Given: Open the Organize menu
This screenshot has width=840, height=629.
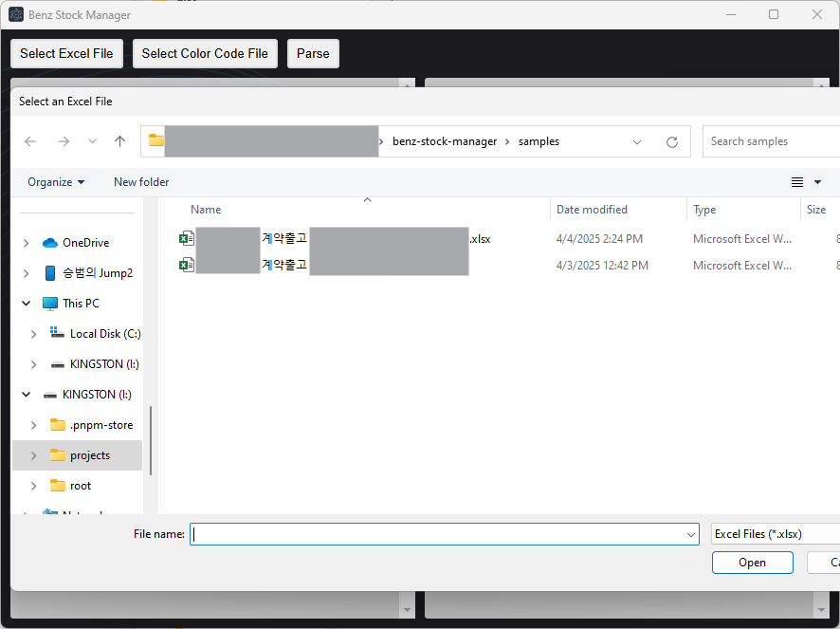Looking at the screenshot, I should point(56,182).
